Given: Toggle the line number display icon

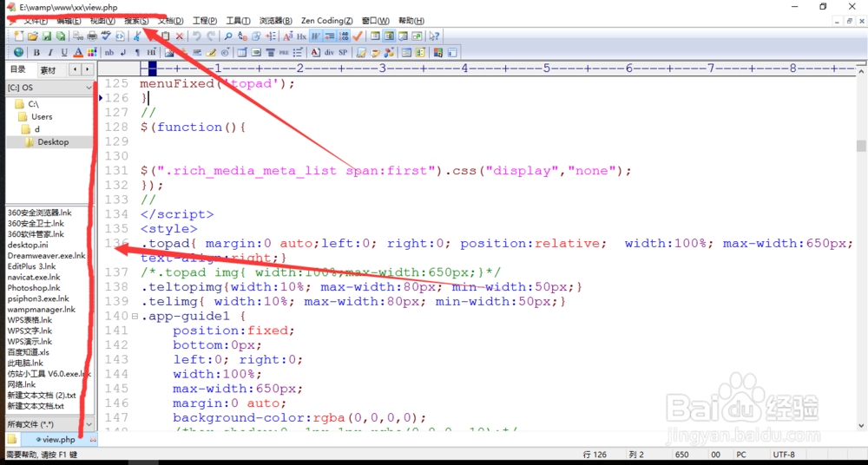Looking at the screenshot, I should [x=343, y=36].
